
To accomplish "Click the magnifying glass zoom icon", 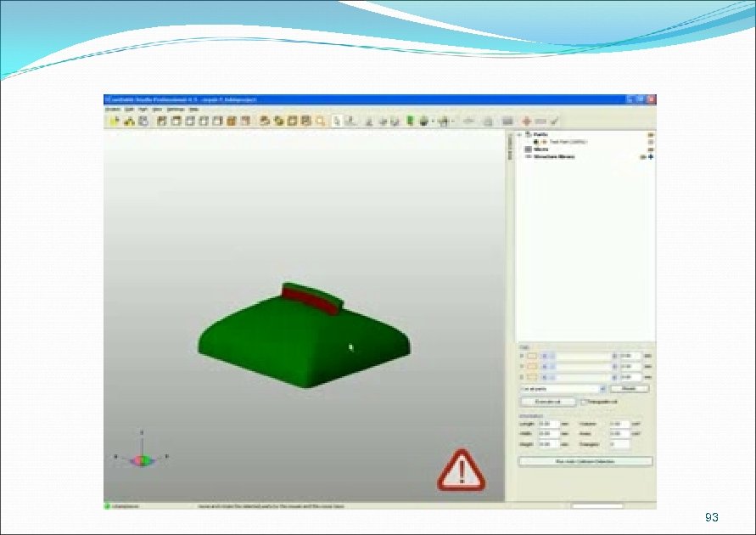I will 321,121.
